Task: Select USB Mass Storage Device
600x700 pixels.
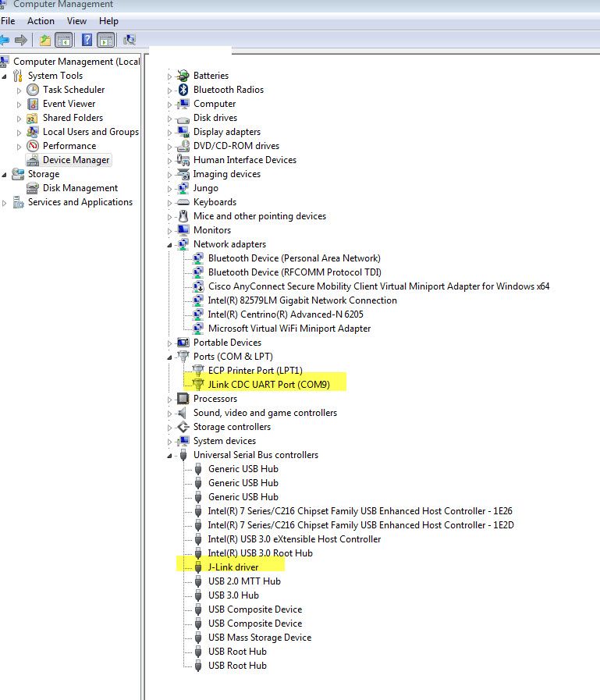Action: coord(260,638)
